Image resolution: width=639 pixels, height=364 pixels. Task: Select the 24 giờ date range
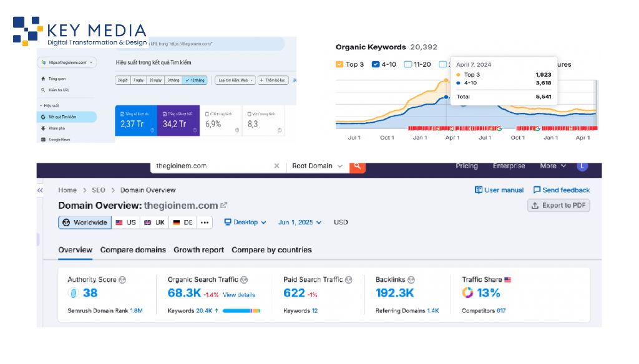pos(123,80)
